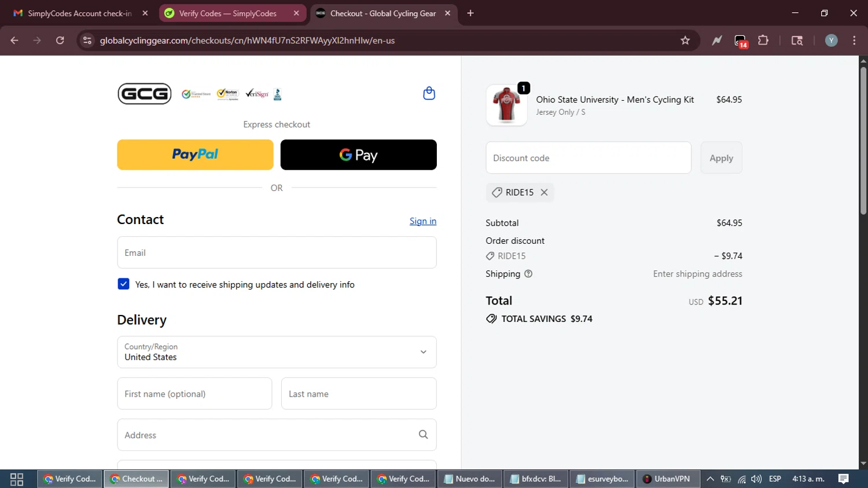
Task: Click the scrollbar down arrow
Action: [x=863, y=464]
